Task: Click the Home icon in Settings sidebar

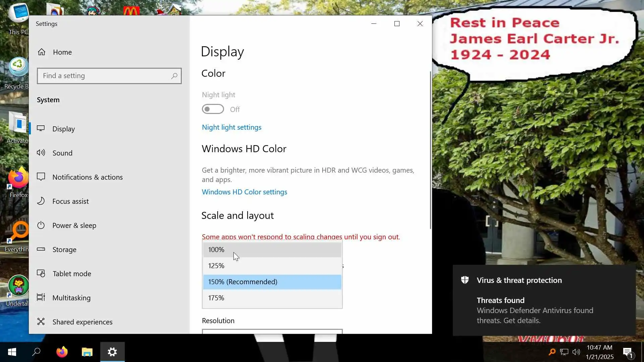Action: [42, 52]
